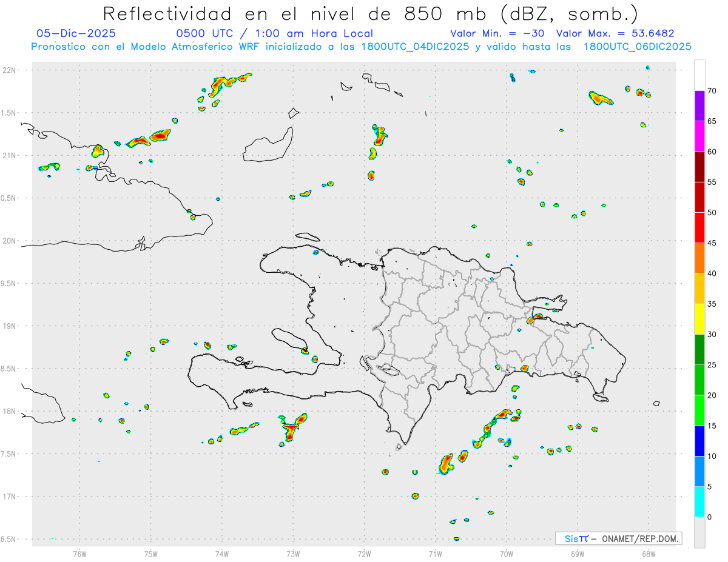Select the '71W' longitude label
This screenshot has width=728, height=562.
click(435, 554)
